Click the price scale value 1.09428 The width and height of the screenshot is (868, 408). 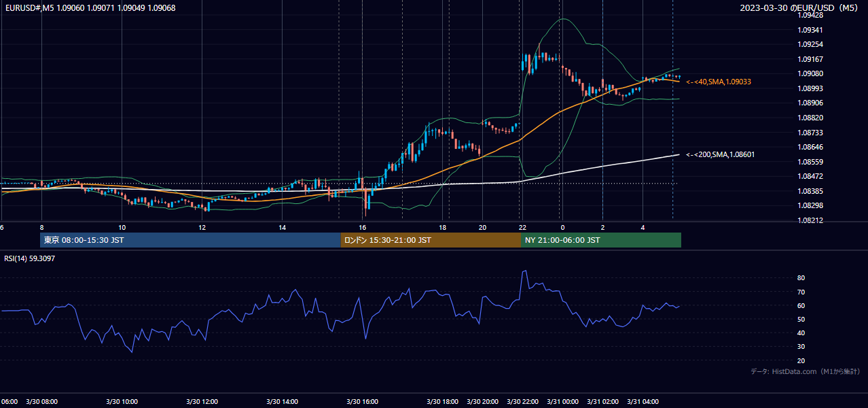pos(810,15)
